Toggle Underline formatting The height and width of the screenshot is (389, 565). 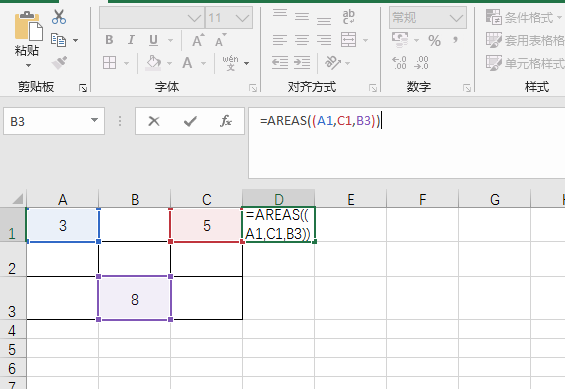click(x=154, y=40)
